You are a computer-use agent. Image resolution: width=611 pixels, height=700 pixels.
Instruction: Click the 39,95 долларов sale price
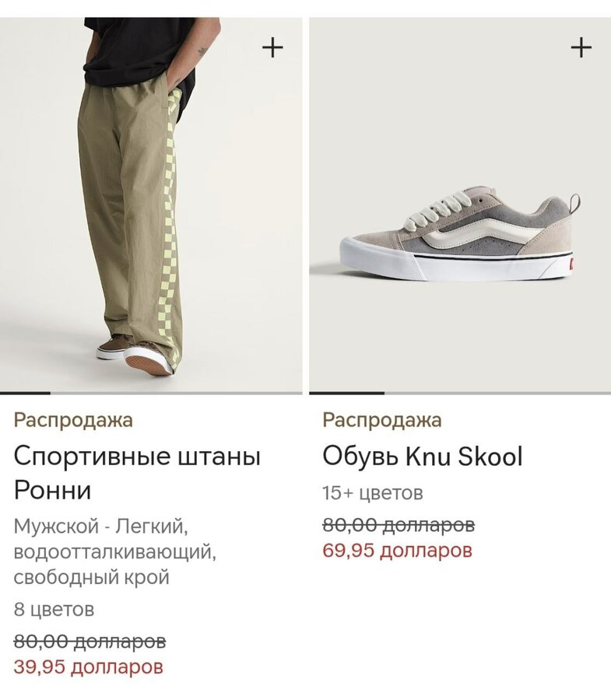[x=89, y=667]
